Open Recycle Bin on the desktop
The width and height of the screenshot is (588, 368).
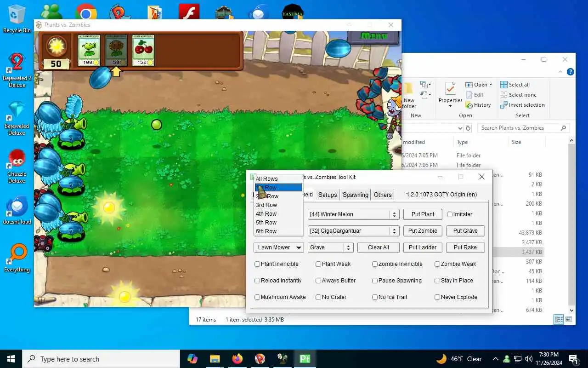tap(17, 18)
